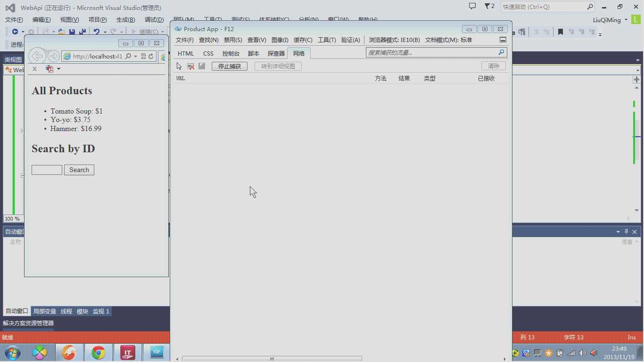Open the IE address bar autocomplete dropdown arrow

coord(136,56)
